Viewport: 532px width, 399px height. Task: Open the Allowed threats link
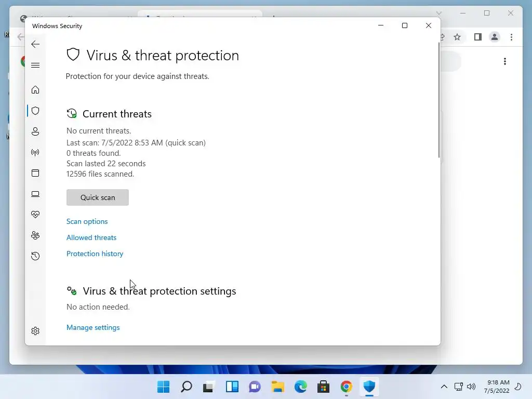91,237
